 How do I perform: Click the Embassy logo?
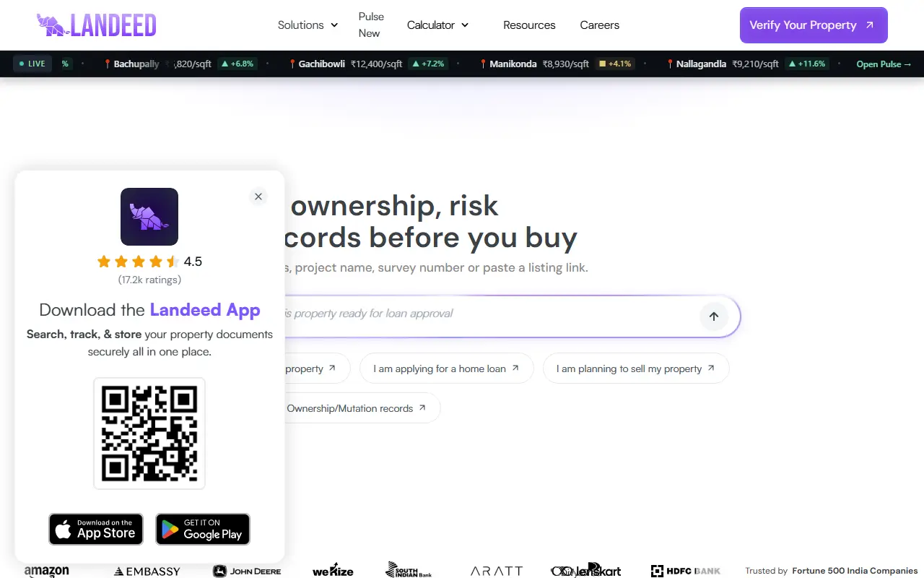[147, 571]
